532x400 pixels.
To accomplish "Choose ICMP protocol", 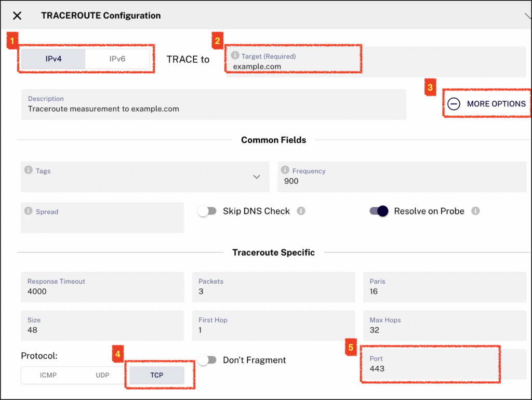I will (48, 375).
